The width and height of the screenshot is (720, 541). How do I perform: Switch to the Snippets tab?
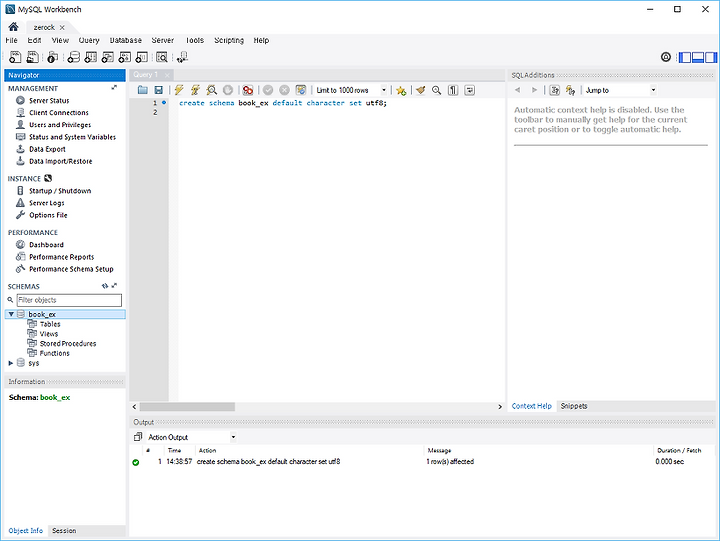[574, 406]
